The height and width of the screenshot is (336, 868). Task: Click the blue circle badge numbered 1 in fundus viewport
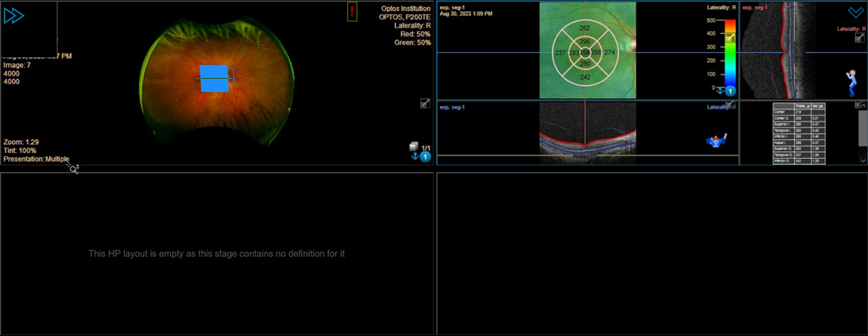pyautogui.click(x=425, y=157)
